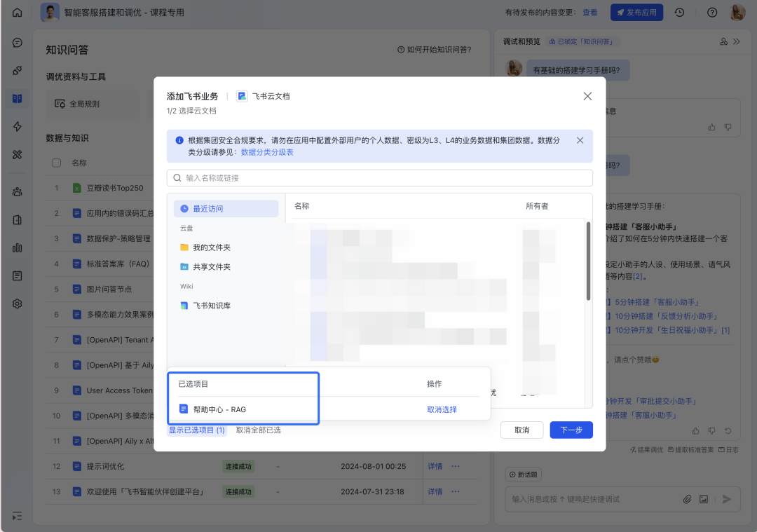
Task: Open 10分钟开发「生日祝福小助手」 link
Action: tap(668, 330)
